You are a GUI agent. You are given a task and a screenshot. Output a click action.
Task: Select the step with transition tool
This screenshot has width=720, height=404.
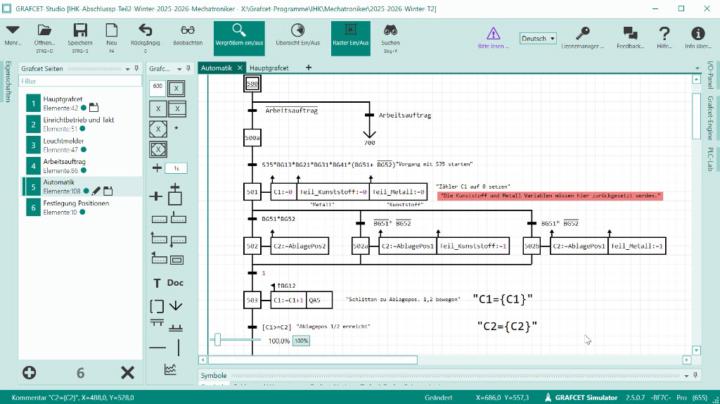pyautogui.click(x=175, y=194)
